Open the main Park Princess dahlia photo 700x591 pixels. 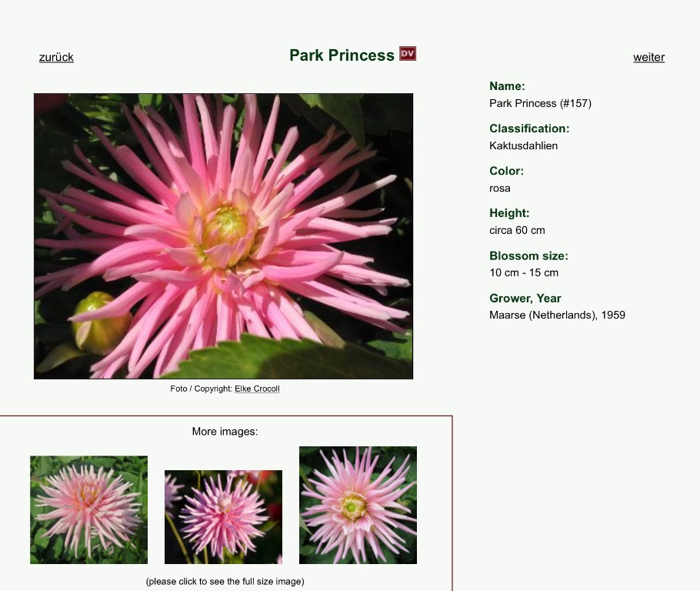(x=223, y=236)
